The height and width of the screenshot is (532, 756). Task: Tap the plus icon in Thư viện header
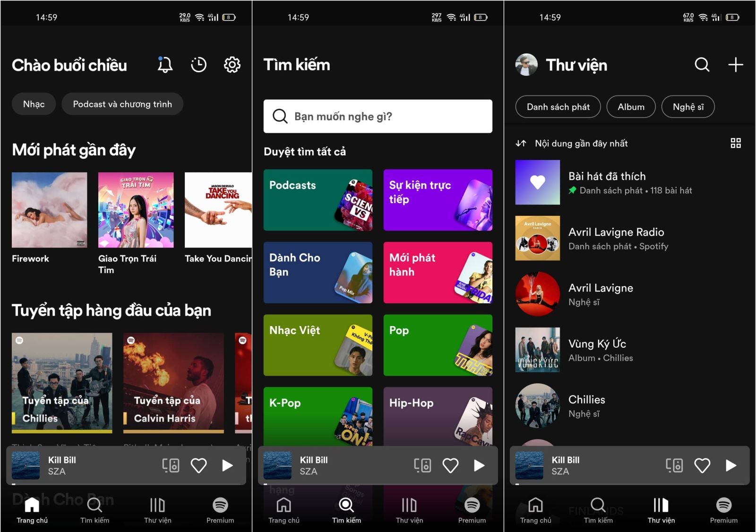click(736, 65)
